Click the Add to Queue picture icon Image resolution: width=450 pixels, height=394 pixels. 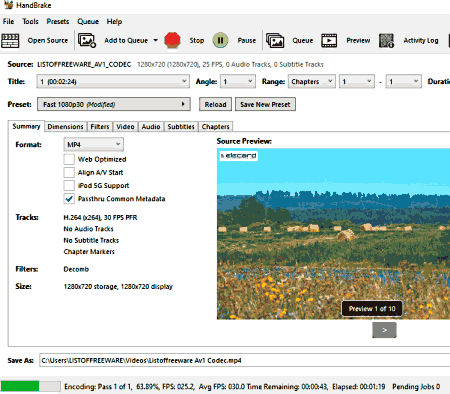point(87,40)
